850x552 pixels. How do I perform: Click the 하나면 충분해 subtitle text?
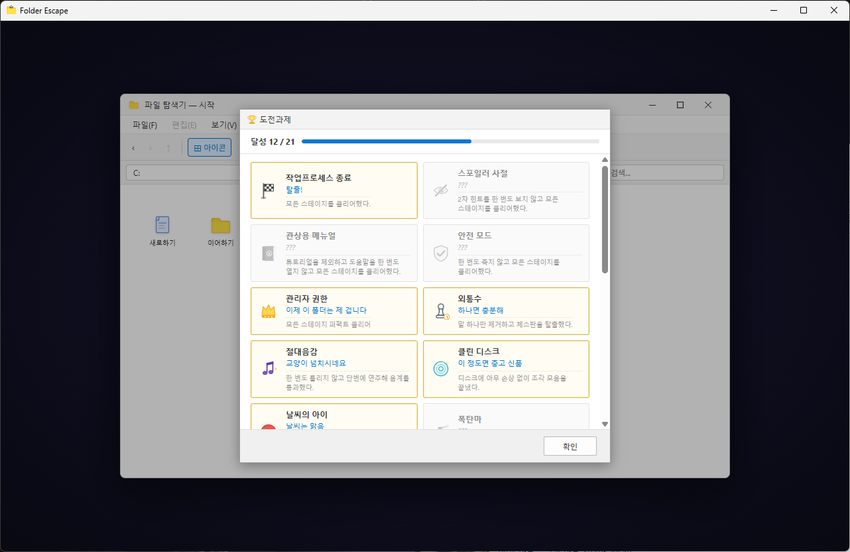(480, 310)
